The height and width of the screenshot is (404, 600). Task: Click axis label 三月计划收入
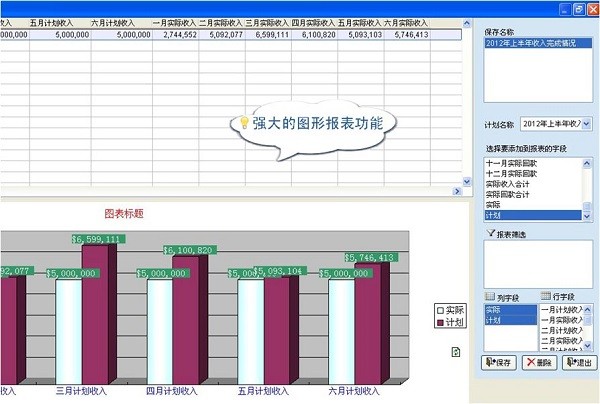81,391
